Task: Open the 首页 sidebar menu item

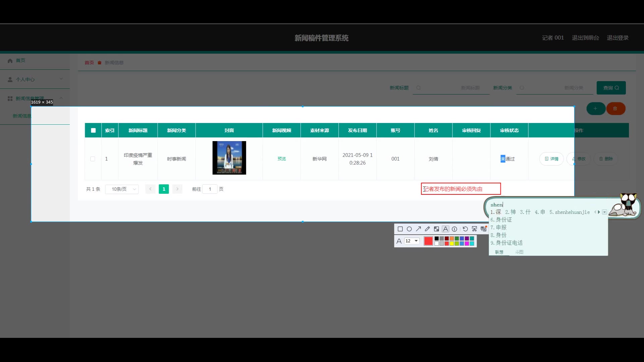Action: (20, 60)
